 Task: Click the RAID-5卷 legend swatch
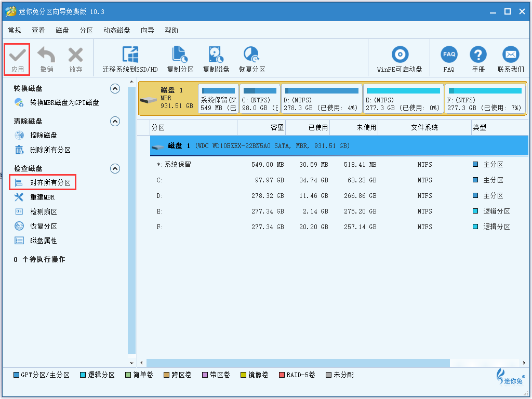click(282, 375)
